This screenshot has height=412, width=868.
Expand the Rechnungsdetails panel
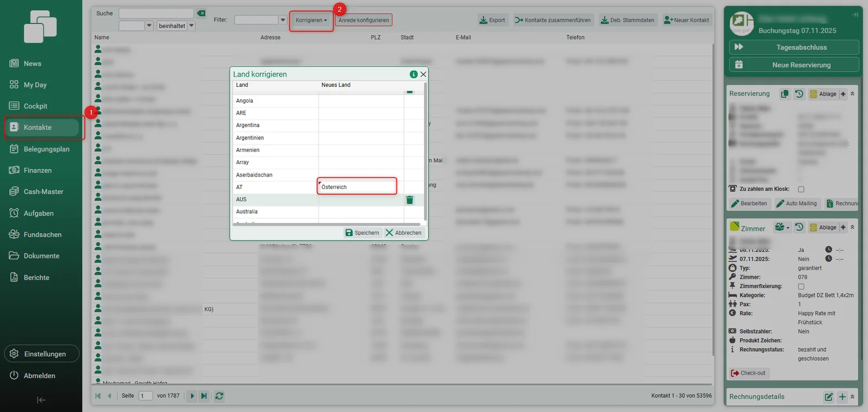(x=852, y=397)
